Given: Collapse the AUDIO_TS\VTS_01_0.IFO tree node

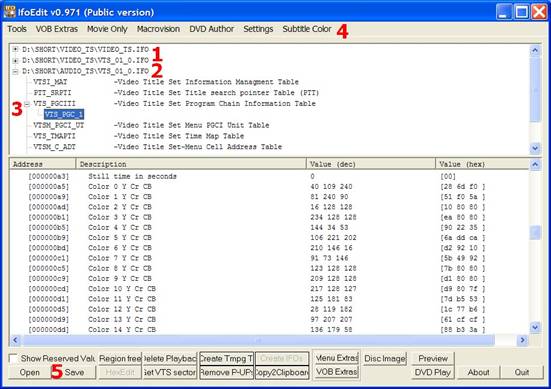Looking at the screenshot, I should point(15,71).
